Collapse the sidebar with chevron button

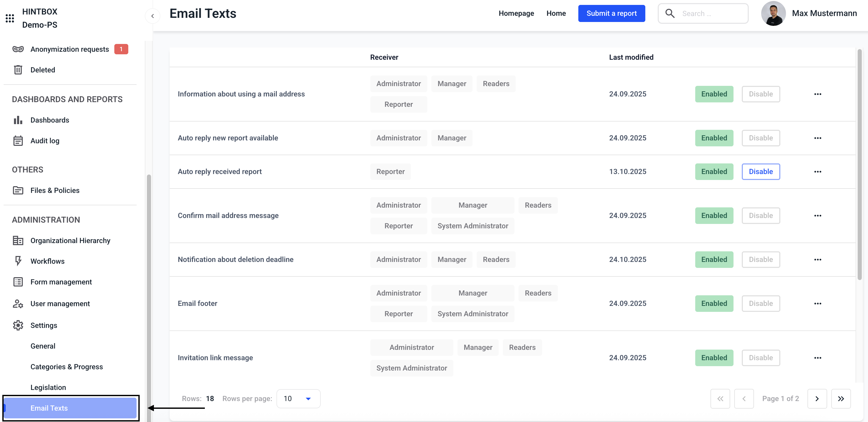click(152, 16)
